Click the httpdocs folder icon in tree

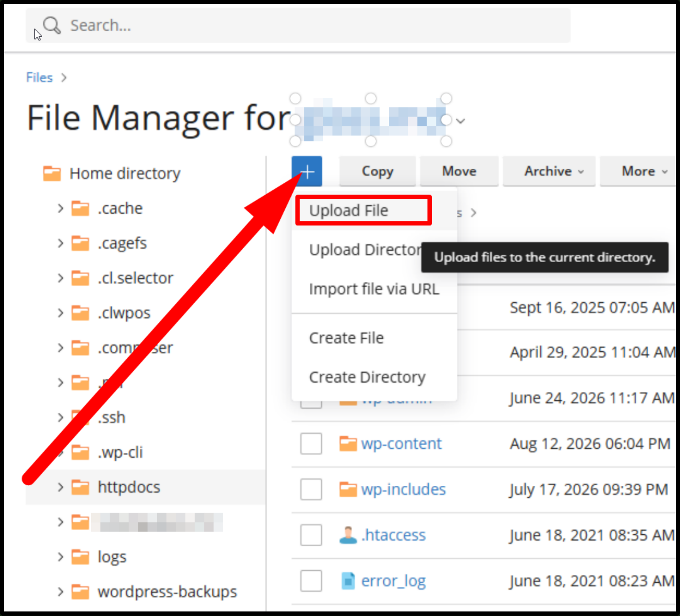80,487
